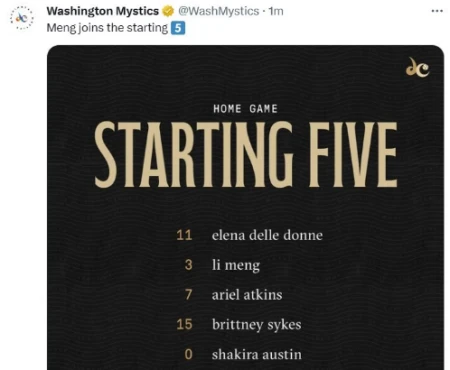Open the @WashMystics handle link
Image resolution: width=450 pixels, height=370 pixels.
[x=219, y=11]
